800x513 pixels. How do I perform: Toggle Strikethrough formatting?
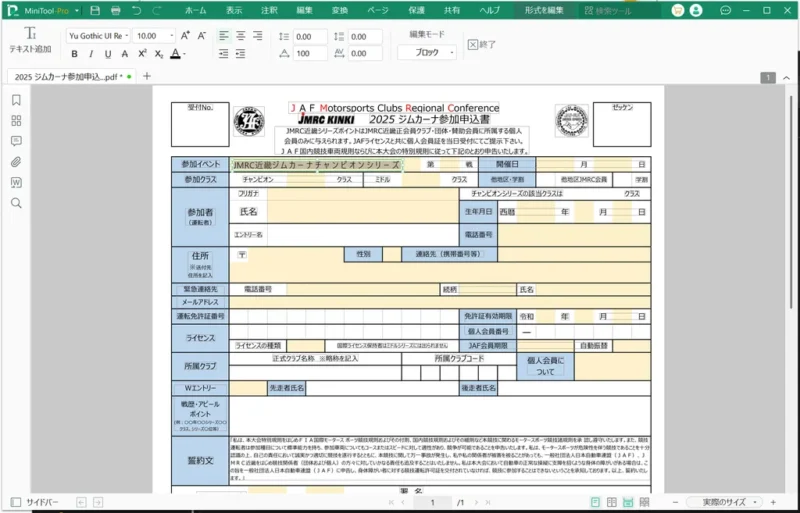[x=124, y=54]
